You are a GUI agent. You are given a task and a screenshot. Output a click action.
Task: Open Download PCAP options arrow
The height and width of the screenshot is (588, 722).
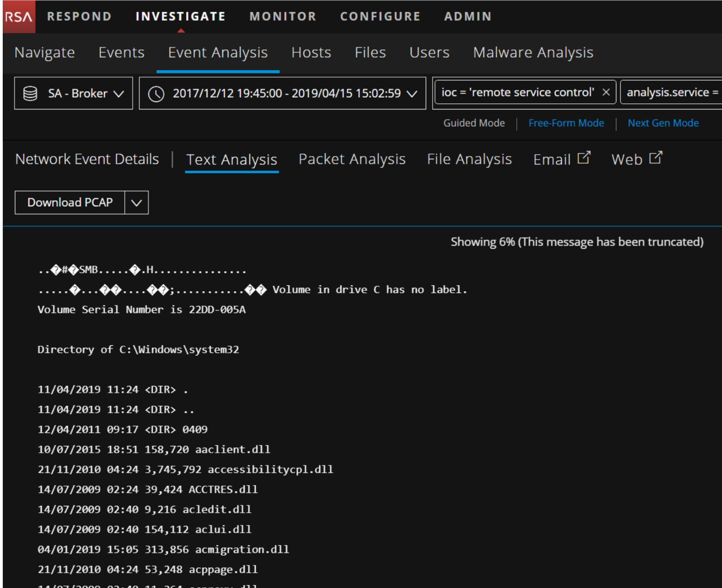click(x=137, y=203)
